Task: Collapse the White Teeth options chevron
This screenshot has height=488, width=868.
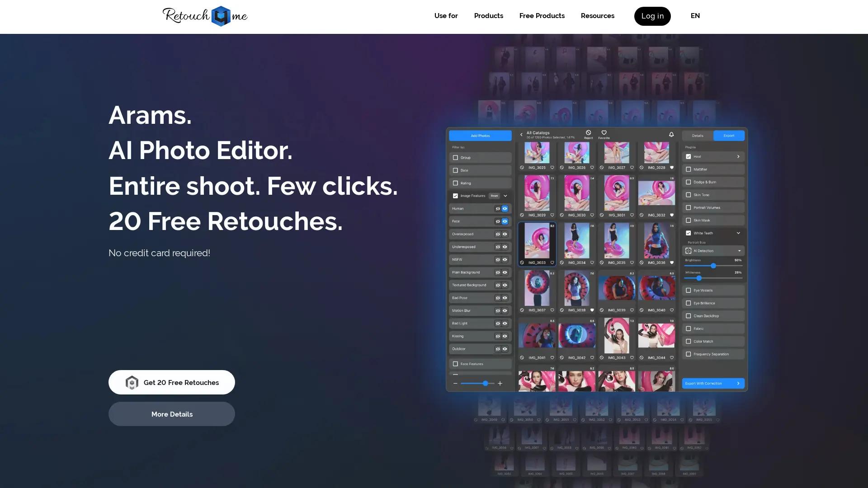Action: tap(738, 233)
